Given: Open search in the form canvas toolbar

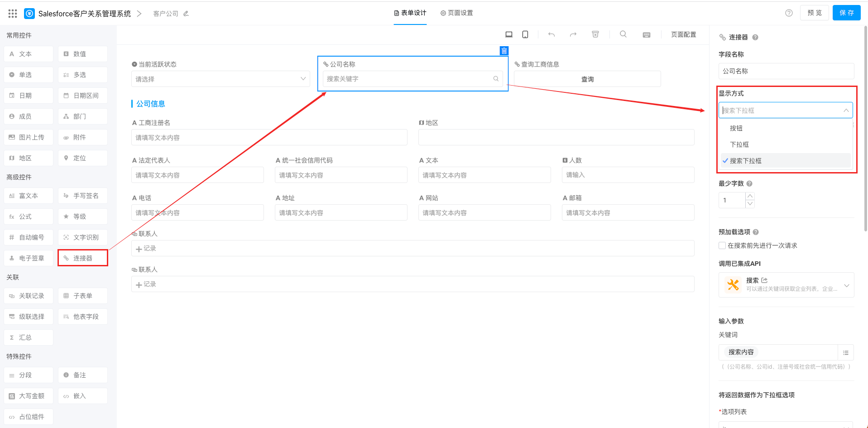Looking at the screenshot, I should coord(623,34).
